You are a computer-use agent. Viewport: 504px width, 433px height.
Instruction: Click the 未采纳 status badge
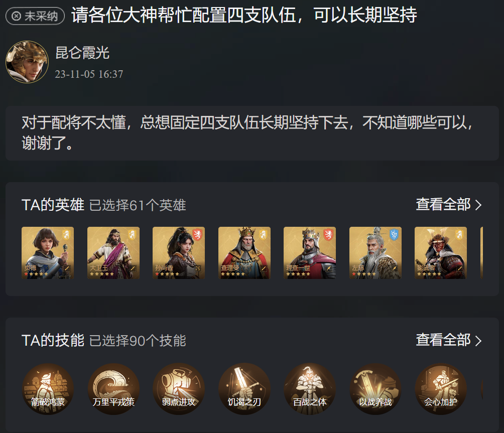35,16
